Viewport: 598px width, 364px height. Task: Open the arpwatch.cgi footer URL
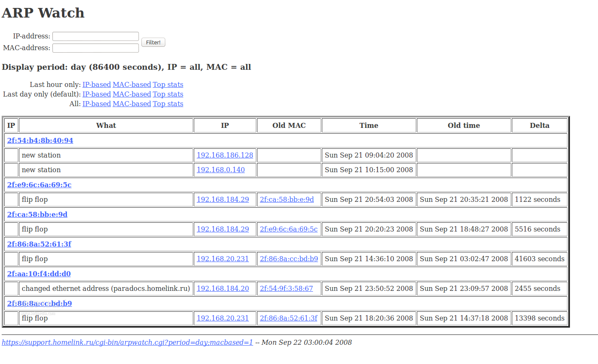[x=127, y=342]
